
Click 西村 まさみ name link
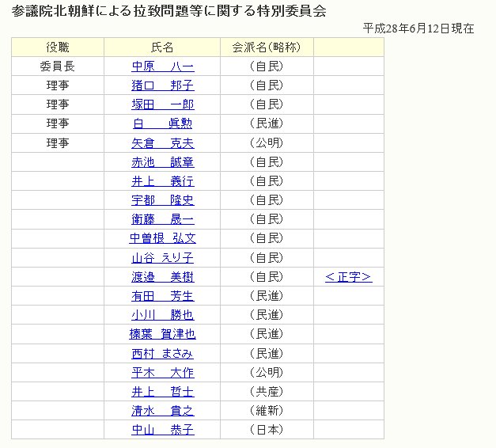163,353
